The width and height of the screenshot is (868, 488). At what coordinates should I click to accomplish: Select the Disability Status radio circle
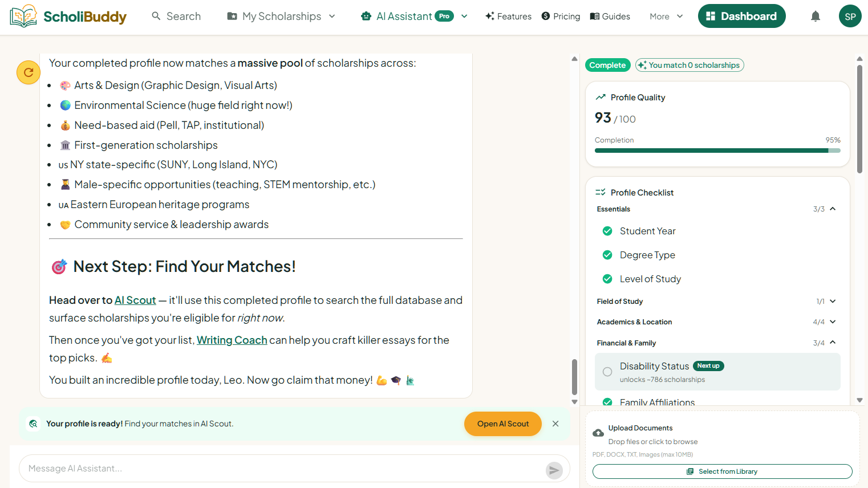tap(607, 372)
